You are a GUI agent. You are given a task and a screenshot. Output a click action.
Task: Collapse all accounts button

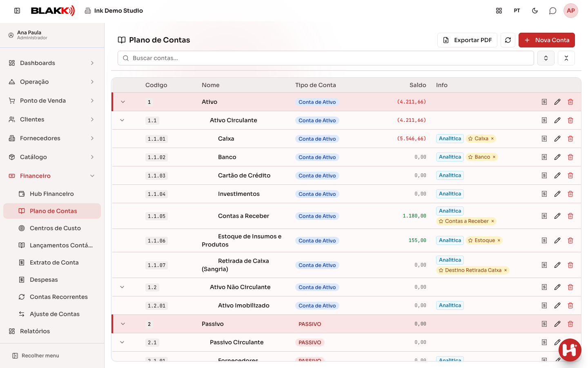(x=566, y=58)
